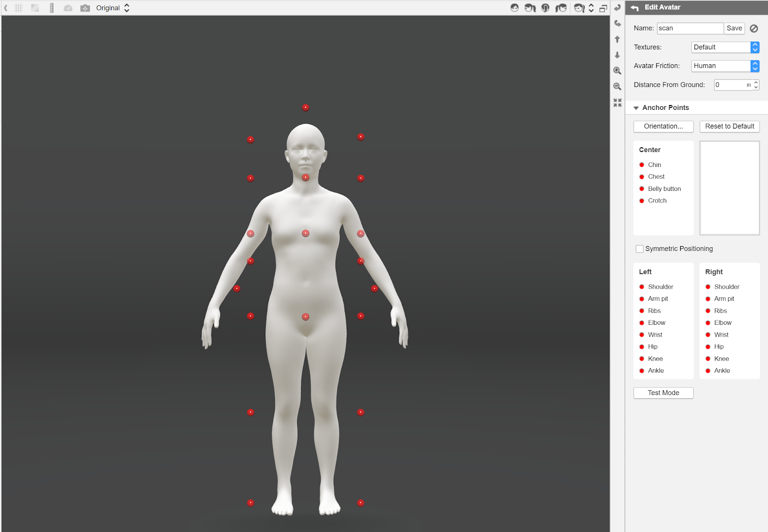Select Knee in the Left list
Image resolution: width=768 pixels, height=532 pixels.
click(x=655, y=359)
